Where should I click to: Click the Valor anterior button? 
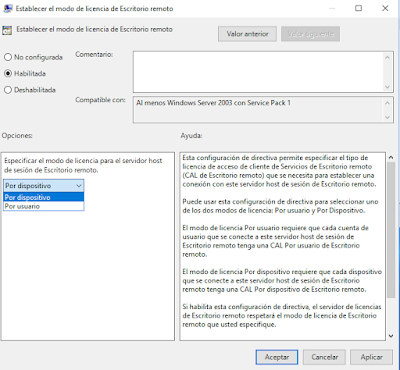point(247,34)
